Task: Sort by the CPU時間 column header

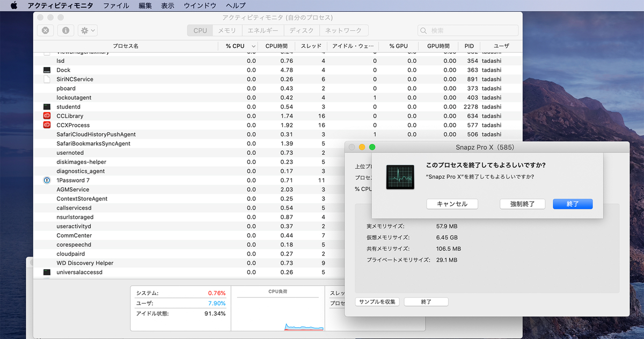Action: pyautogui.click(x=276, y=46)
